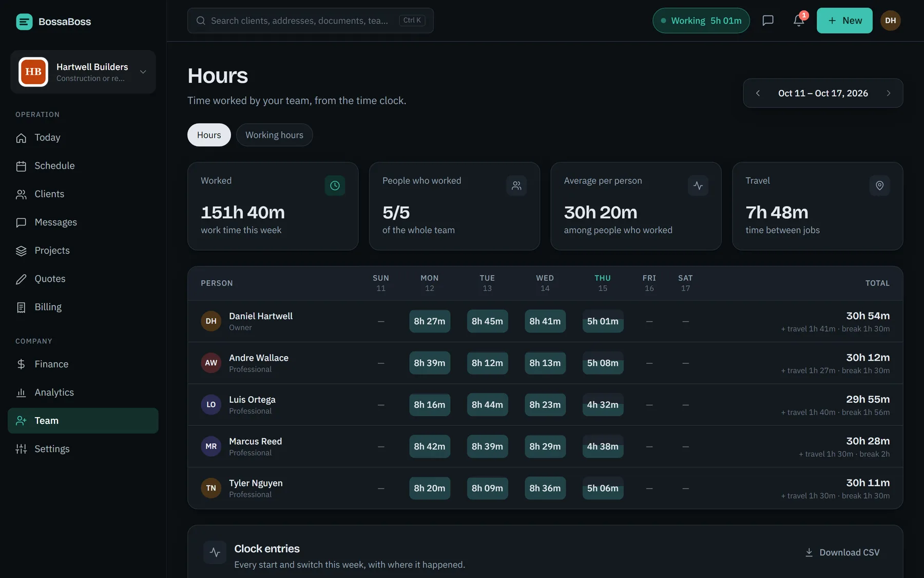This screenshot has height=578, width=924.
Task: Go to next week with right chevron
Action: [889, 93]
